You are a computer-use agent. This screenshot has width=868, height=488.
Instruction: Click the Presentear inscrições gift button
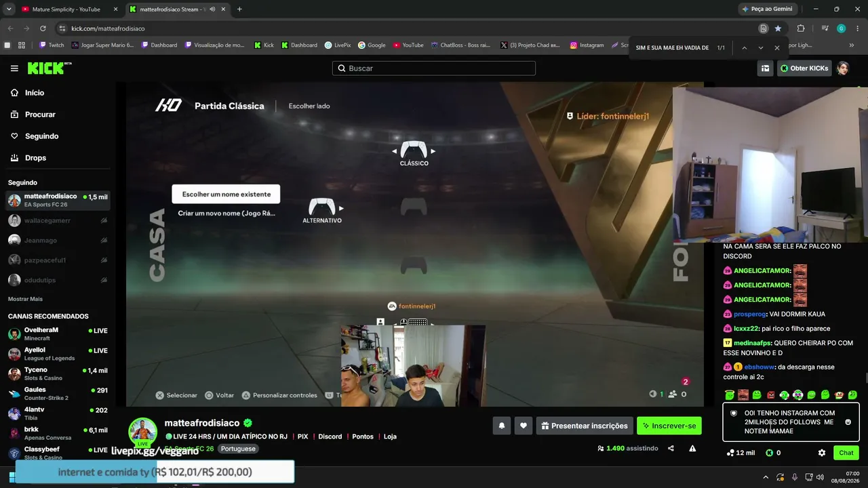click(585, 426)
